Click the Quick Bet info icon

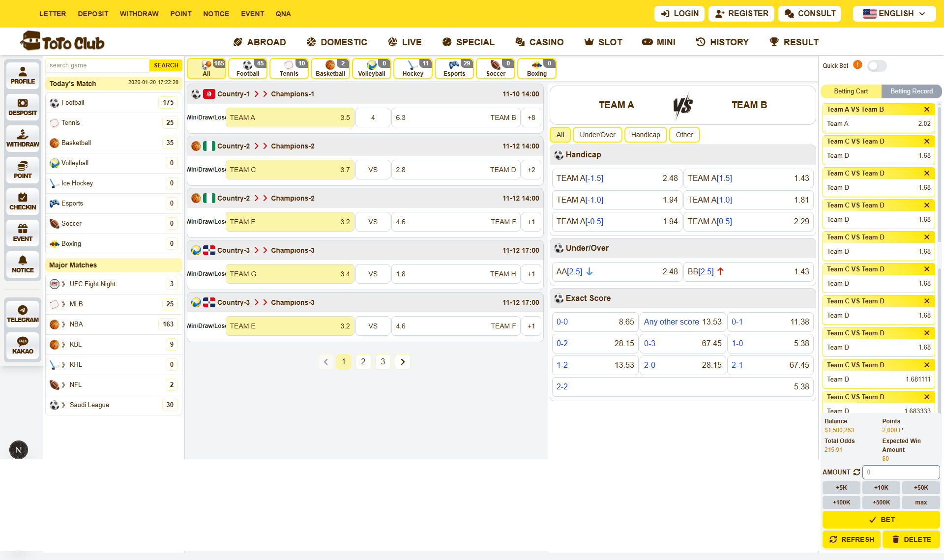point(857,65)
